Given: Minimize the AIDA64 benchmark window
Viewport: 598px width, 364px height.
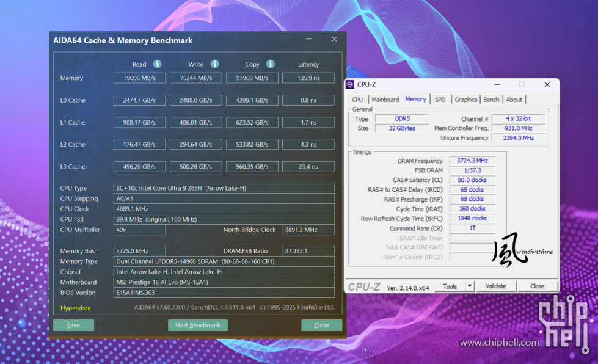Looking at the screenshot, I should pos(308,39).
